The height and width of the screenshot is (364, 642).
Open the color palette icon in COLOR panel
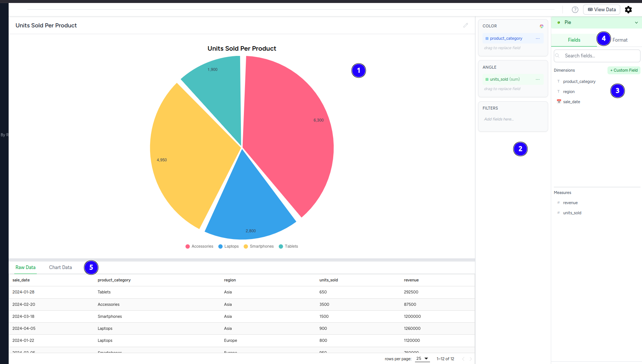[541, 26]
